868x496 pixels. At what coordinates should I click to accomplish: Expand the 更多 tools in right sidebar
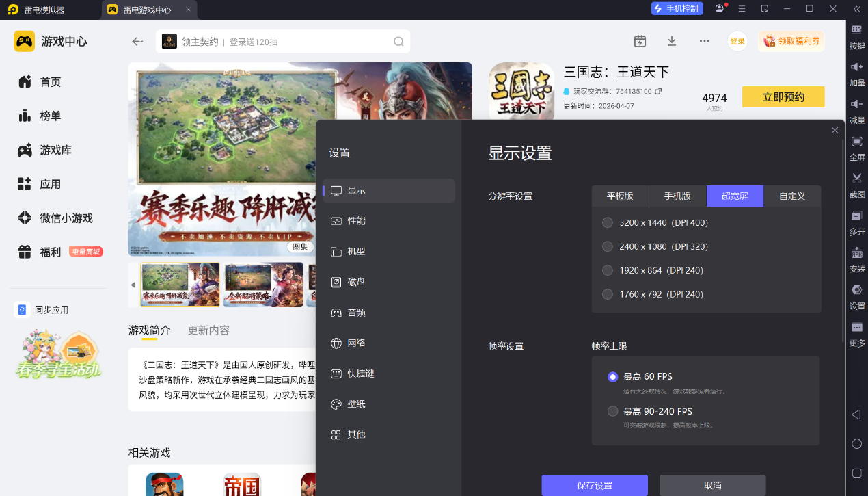856,328
